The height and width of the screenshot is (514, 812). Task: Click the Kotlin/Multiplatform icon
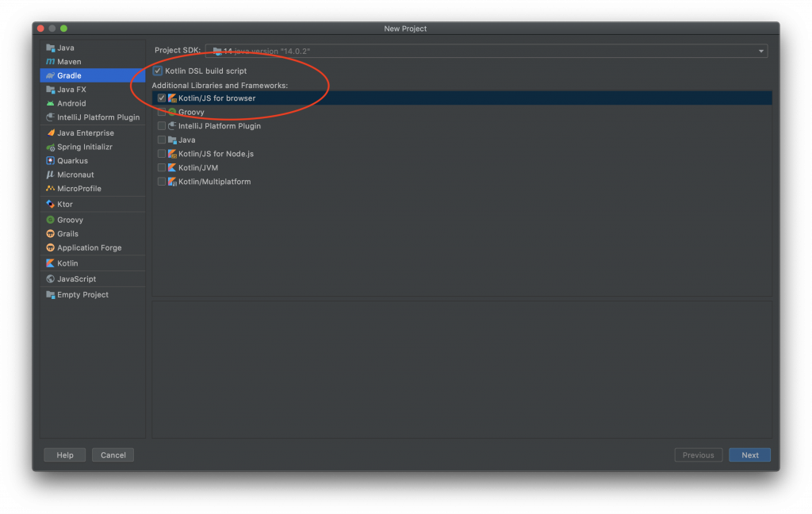click(172, 182)
